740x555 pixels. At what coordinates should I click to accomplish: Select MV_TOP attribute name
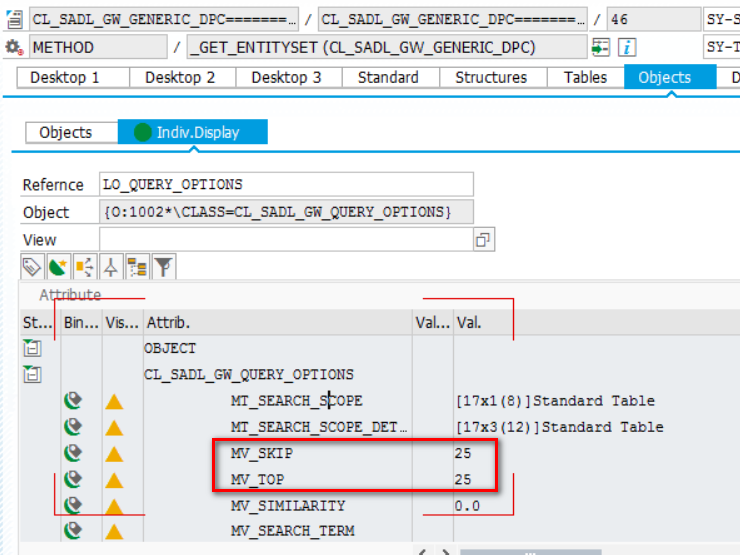coord(257,479)
